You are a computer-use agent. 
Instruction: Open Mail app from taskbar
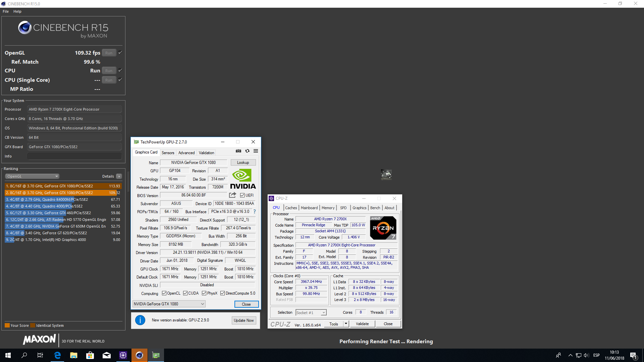point(107,355)
